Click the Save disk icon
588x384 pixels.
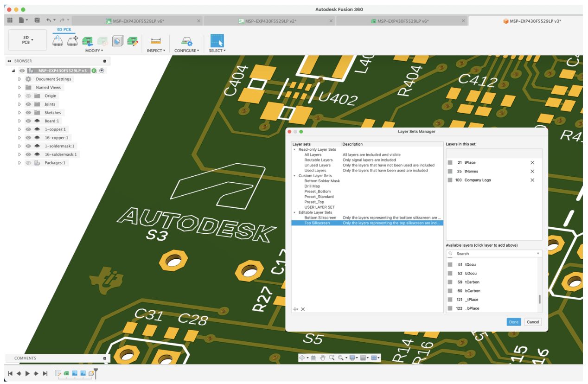(x=37, y=20)
